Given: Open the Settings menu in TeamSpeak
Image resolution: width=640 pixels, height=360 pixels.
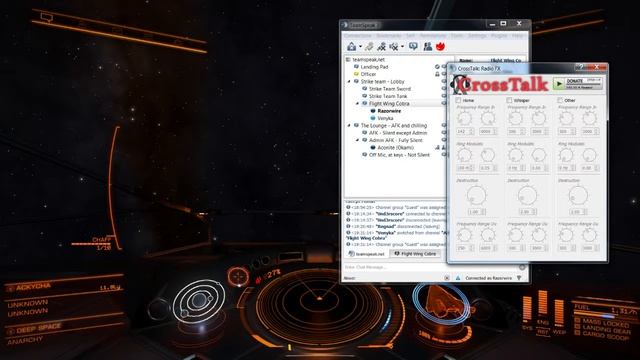Looking at the screenshot, I should coord(477,36).
